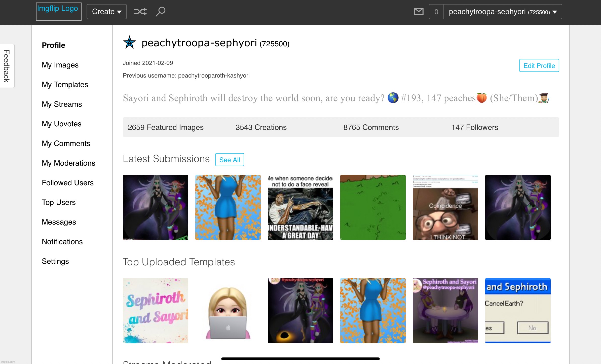The image size is (601, 364).
Task: Click the previous username text peachytrooparoth-kashyori
Action: [214, 76]
